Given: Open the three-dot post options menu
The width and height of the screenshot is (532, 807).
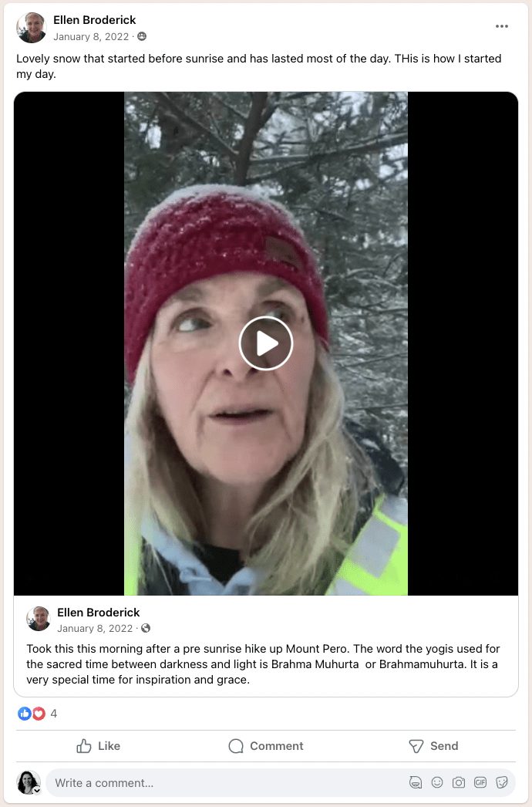Looking at the screenshot, I should pyautogui.click(x=502, y=26).
